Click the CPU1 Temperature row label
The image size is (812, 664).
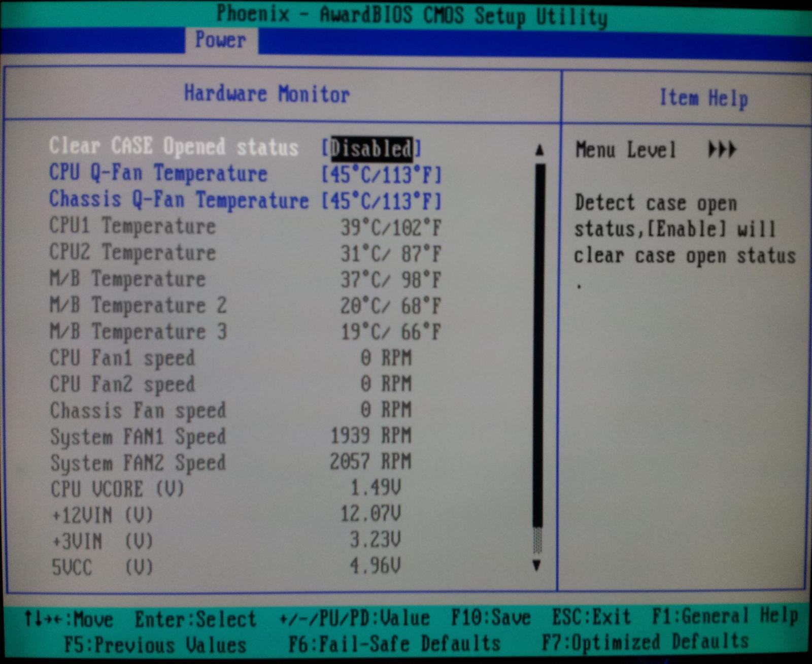pyautogui.click(x=132, y=226)
